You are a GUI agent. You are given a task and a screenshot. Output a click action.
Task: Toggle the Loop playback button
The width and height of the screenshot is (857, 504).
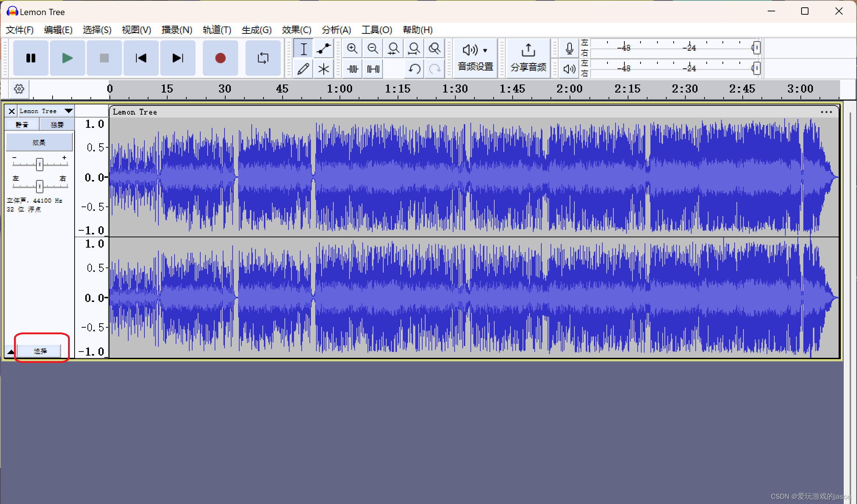click(263, 58)
